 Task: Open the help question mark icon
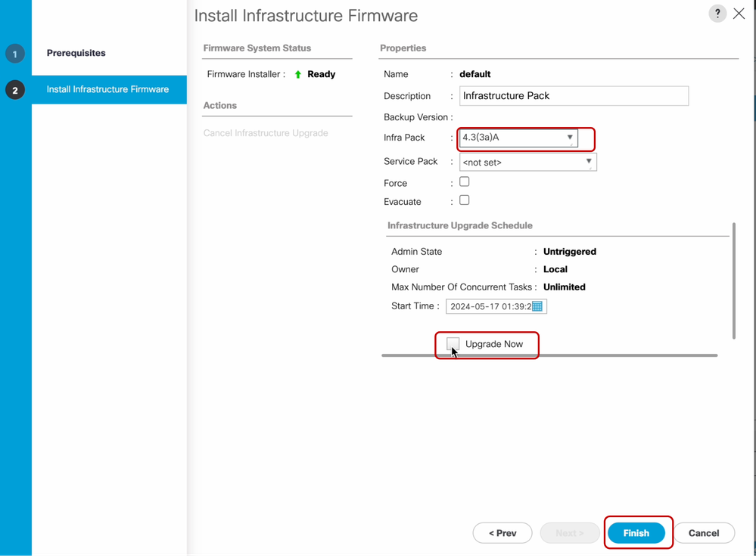pyautogui.click(x=717, y=14)
